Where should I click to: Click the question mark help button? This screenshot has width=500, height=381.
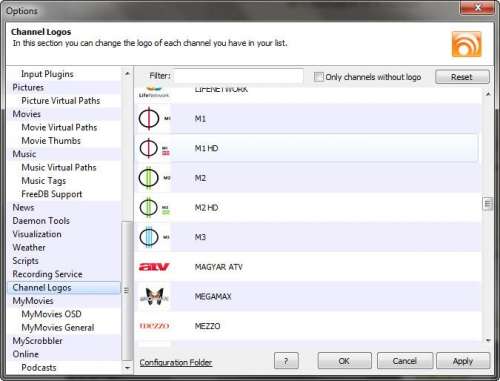pos(286,361)
